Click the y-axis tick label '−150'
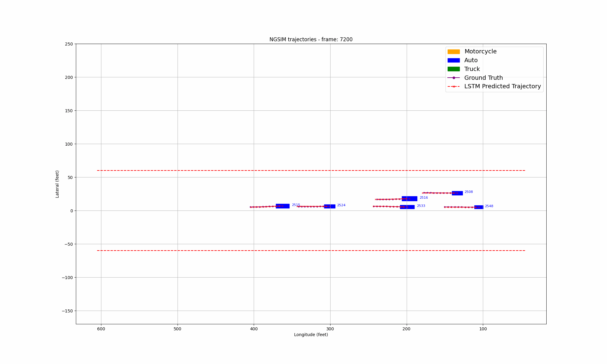Screen dimensions: 607x364 point(67,311)
